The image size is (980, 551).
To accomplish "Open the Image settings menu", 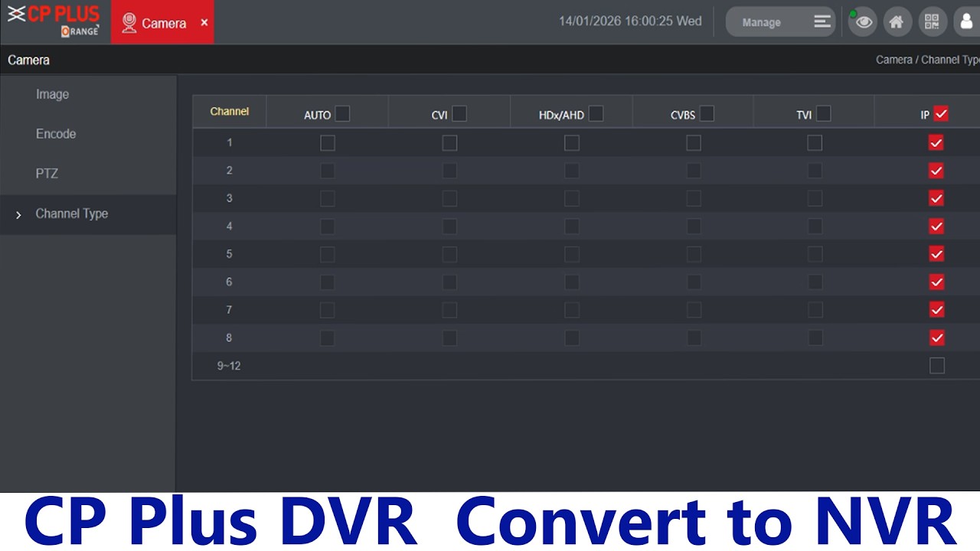I will [x=52, y=94].
